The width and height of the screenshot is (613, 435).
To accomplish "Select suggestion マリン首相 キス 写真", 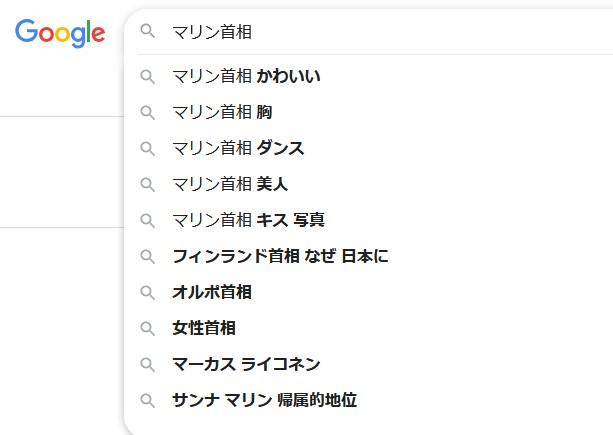I will 248,220.
